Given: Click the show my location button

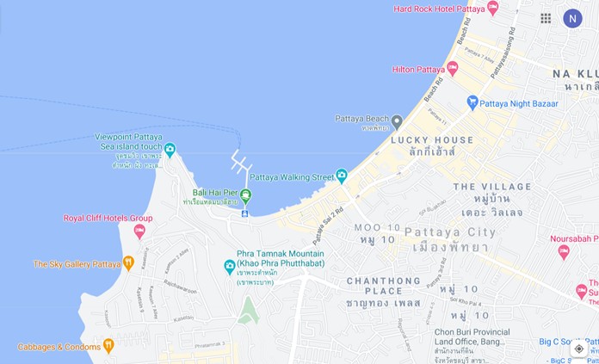Looking at the screenshot, I should (578, 349).
